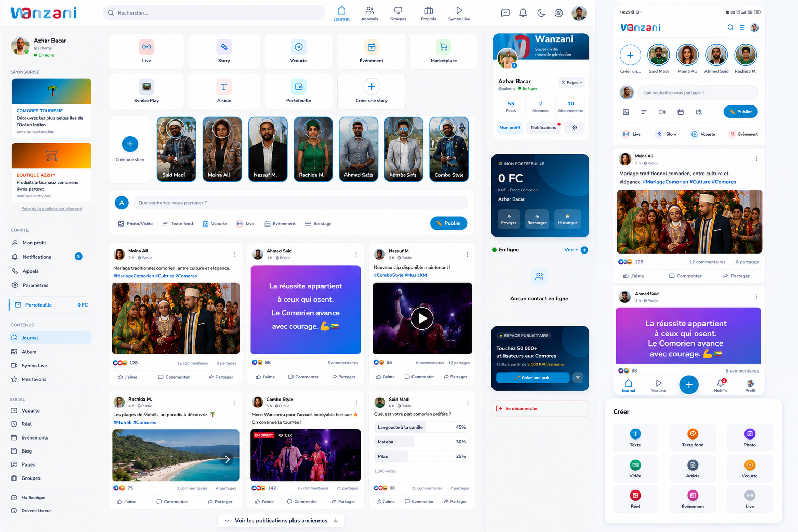Click the image icon in mobile composer
The height and width of the screenshot is (532, 798).
click(x=626, y=112)
